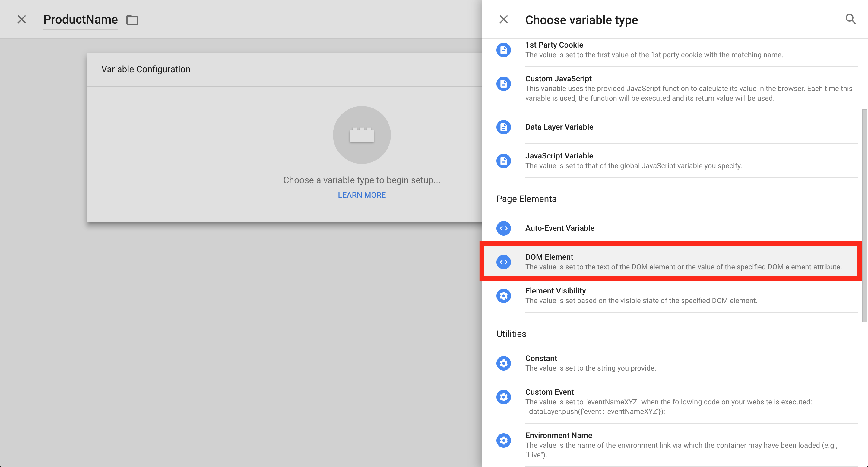
Task: Click the variable type placeholder block icon
Action: pyautogui.click(x=362, y=135)
